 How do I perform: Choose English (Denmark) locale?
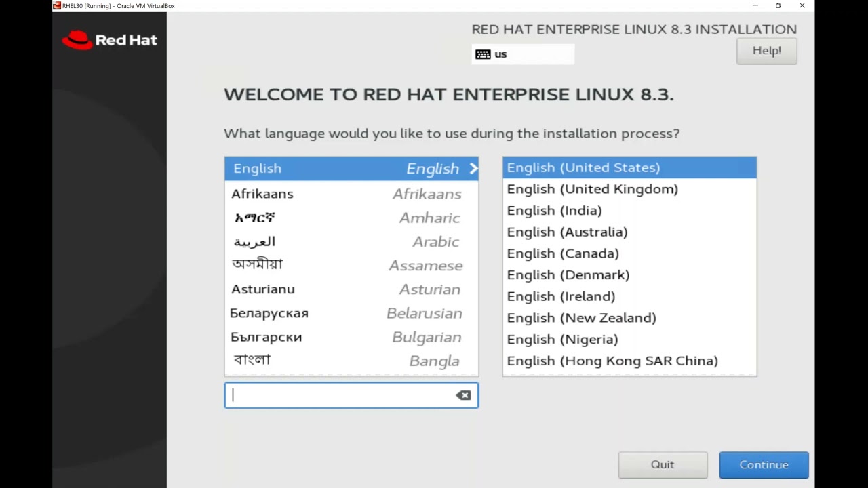pos(629,275)
